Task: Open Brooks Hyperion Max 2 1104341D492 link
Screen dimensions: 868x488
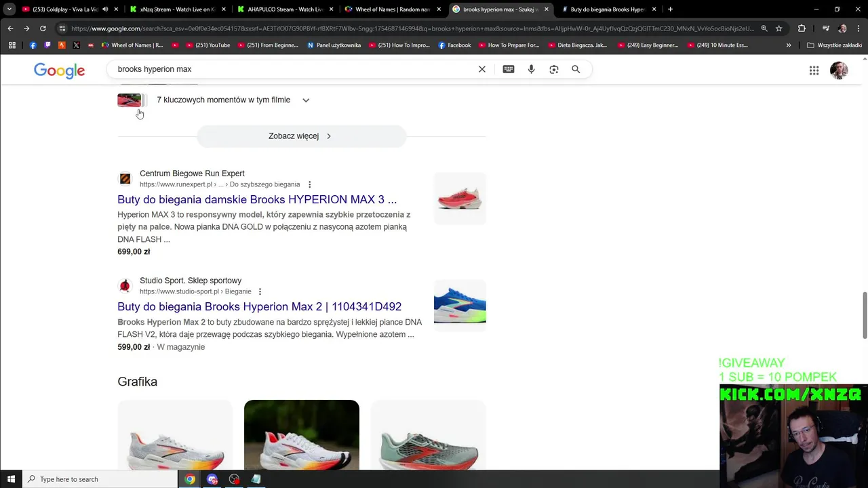Action: pyautogui.click(x=259, y=306)
